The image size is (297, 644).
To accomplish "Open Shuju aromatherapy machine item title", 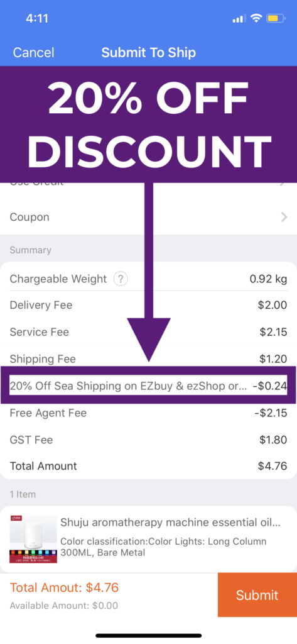I will tap(170, 523).
